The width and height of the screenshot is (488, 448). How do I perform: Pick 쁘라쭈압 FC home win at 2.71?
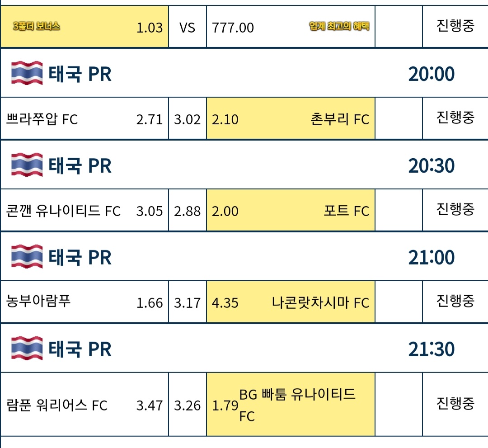coord(84,118)
